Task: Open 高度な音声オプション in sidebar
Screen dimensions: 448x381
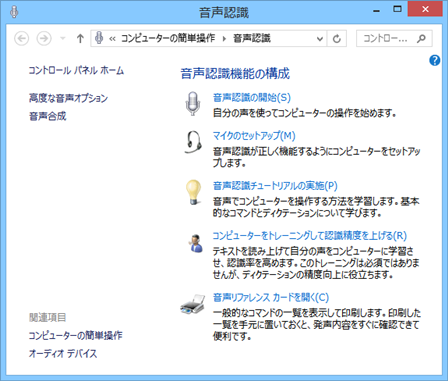Action: coord(69,98)
